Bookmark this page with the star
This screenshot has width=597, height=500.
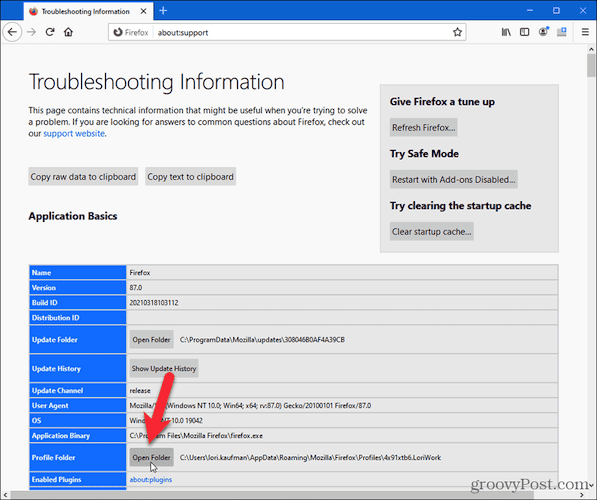(x=457, y=32)
